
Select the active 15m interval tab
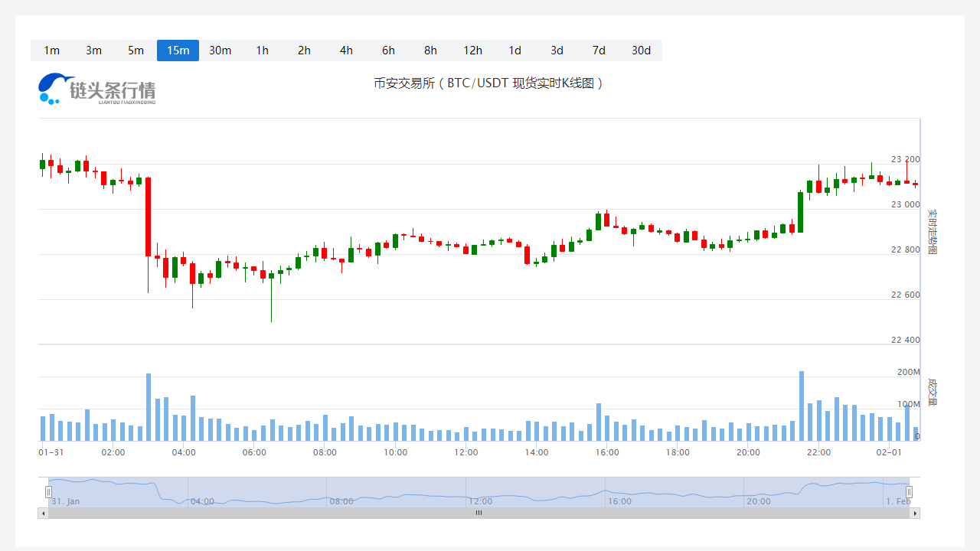point(178,51)
